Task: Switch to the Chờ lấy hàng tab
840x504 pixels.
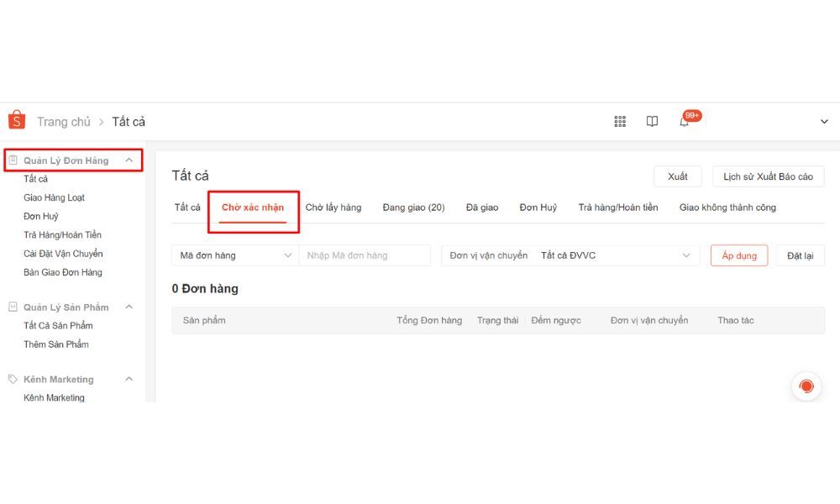Action: (x=333, y=207)
